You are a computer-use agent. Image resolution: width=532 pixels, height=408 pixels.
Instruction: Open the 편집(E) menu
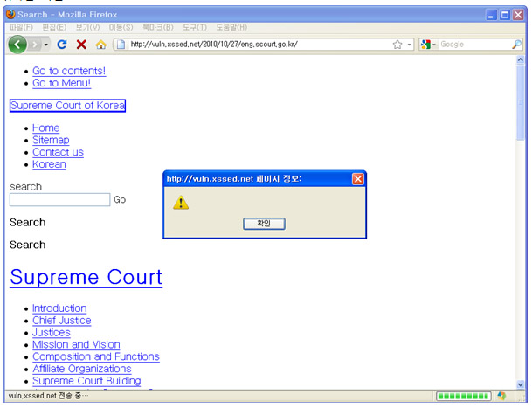click(x=54, y=27)
